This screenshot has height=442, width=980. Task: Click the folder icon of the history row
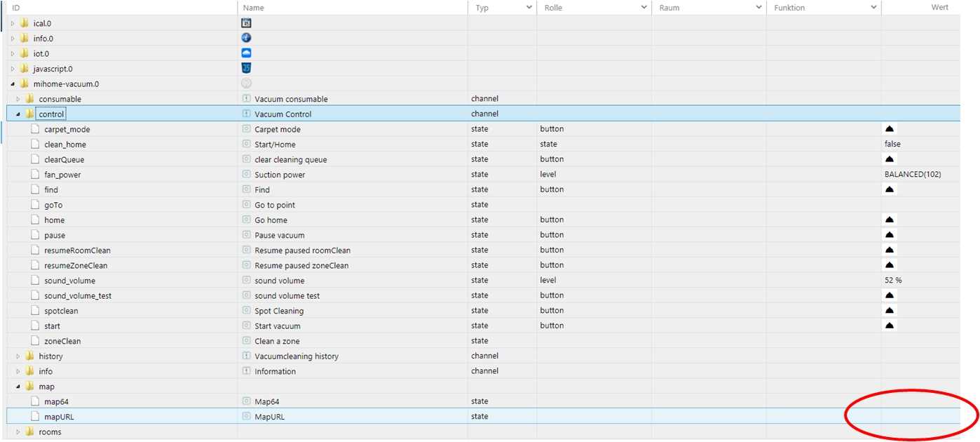pos(29,356)
